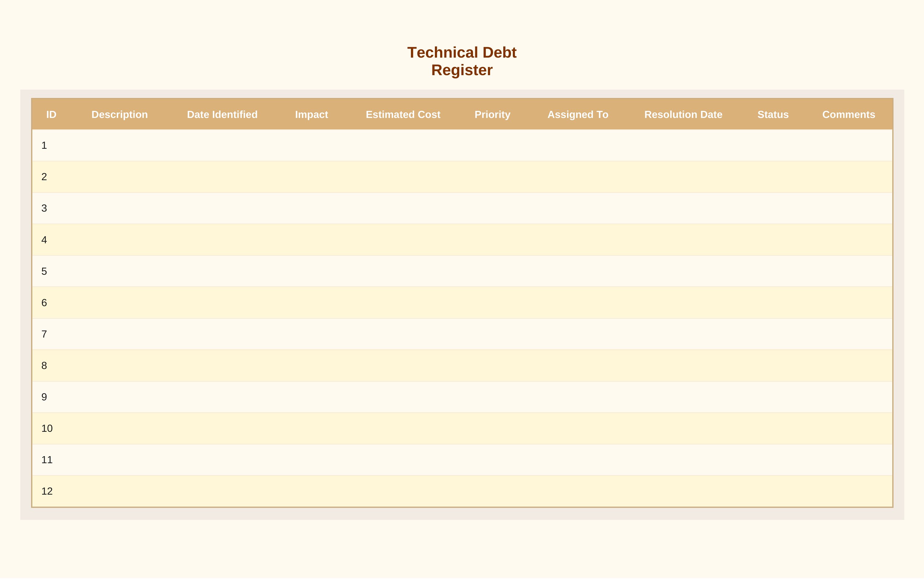Click the ID cell with number 8

51,366
